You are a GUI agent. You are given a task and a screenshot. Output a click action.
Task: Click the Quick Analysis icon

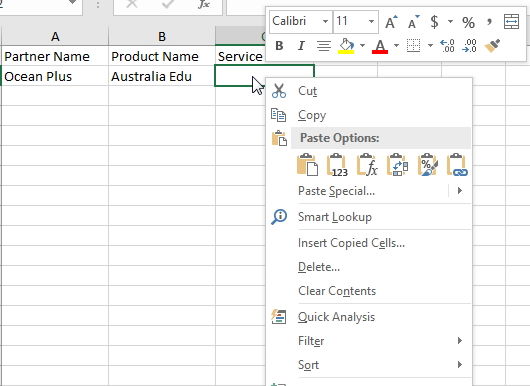point(279,317)
